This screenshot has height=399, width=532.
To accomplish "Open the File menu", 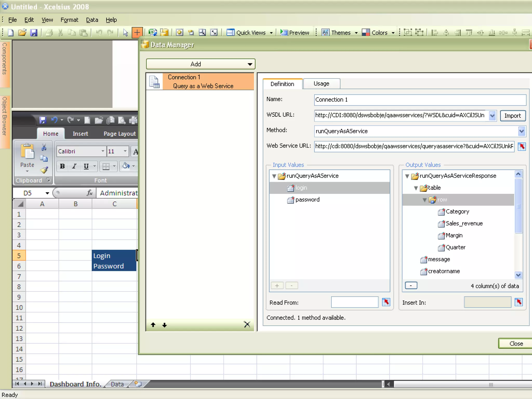I will [12, 20].
